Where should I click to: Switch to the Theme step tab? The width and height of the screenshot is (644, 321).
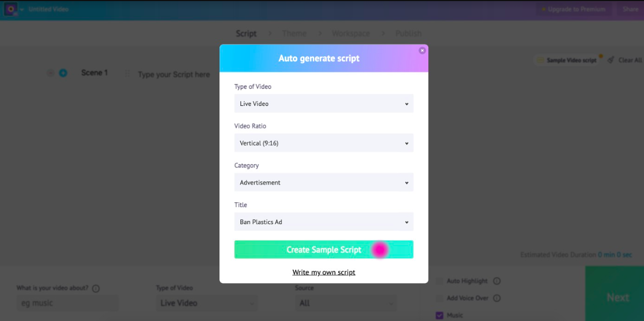tap(294, 33)
